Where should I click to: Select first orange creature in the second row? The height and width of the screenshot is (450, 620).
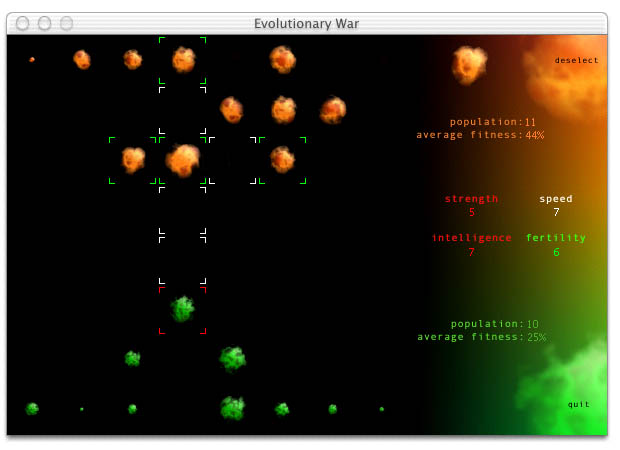click(x=232, y=110)
